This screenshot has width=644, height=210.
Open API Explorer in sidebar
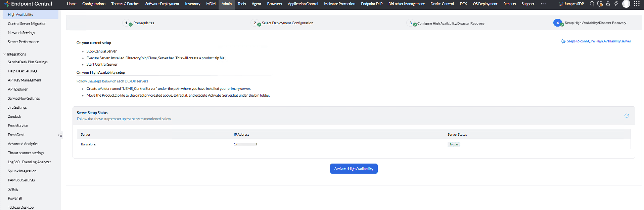18,89
